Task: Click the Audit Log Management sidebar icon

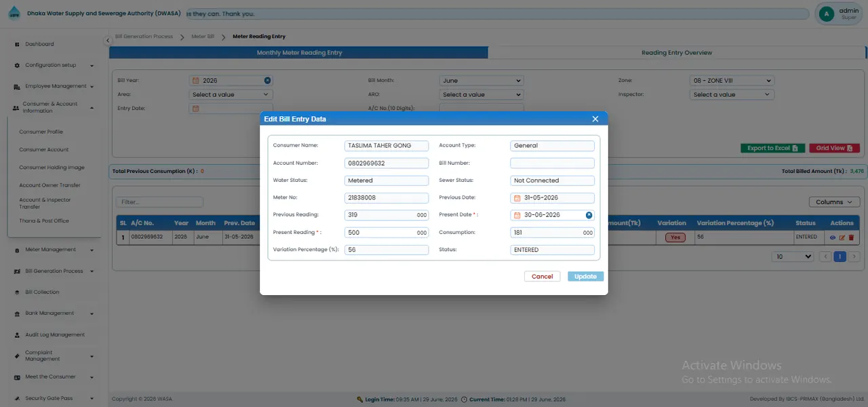Action: click(x=18, y=335)
